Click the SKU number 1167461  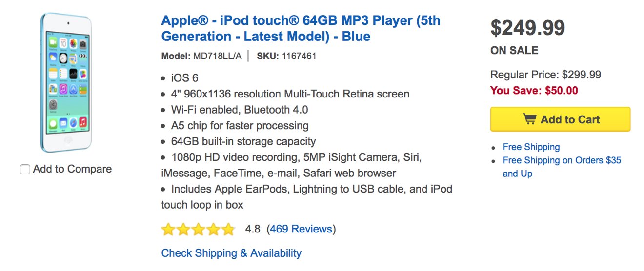click(299, 56)
